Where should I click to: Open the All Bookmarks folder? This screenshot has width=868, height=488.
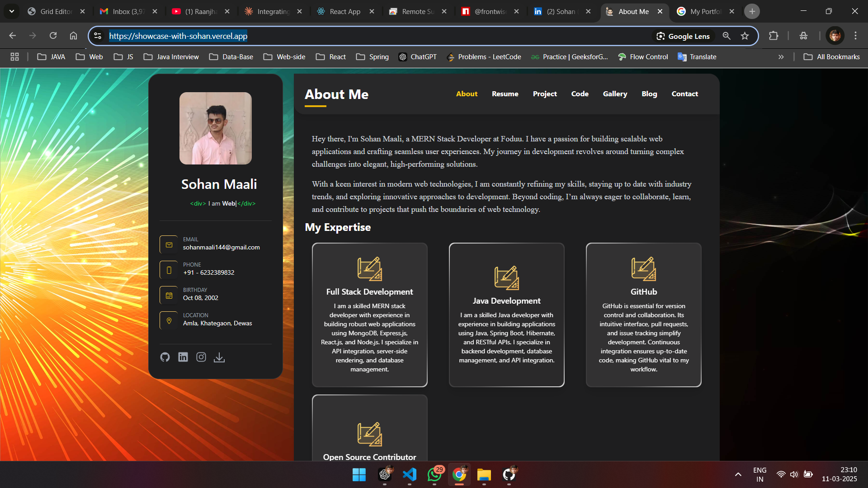(x=831, y=57)
